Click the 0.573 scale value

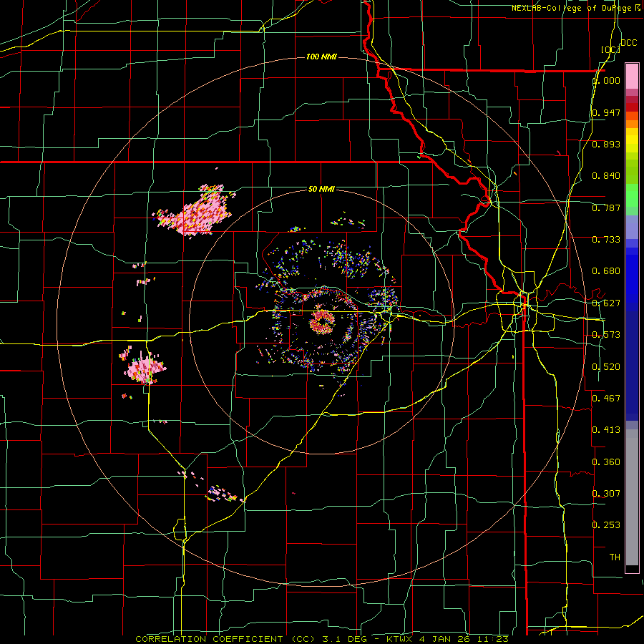(606, 335)
